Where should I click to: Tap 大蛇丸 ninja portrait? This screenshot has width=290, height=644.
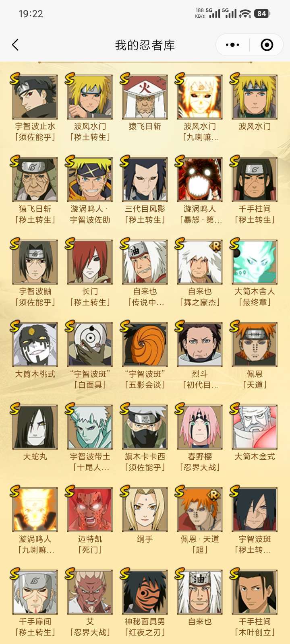pyautogui.click(x=35, y=427)
